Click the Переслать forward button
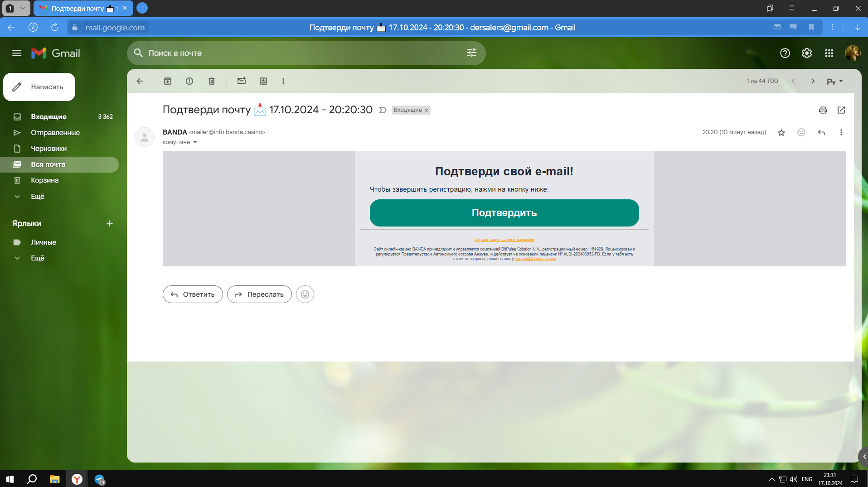 pos(259,294)
